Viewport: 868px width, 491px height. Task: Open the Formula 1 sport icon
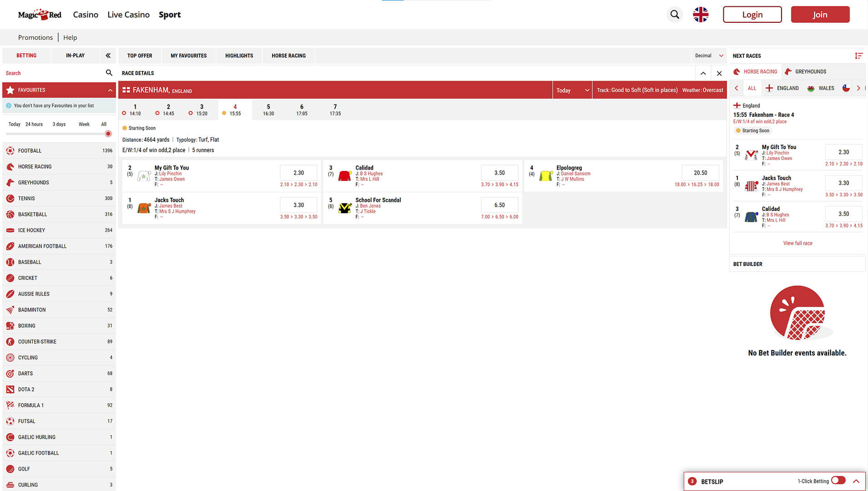point(10,405)
